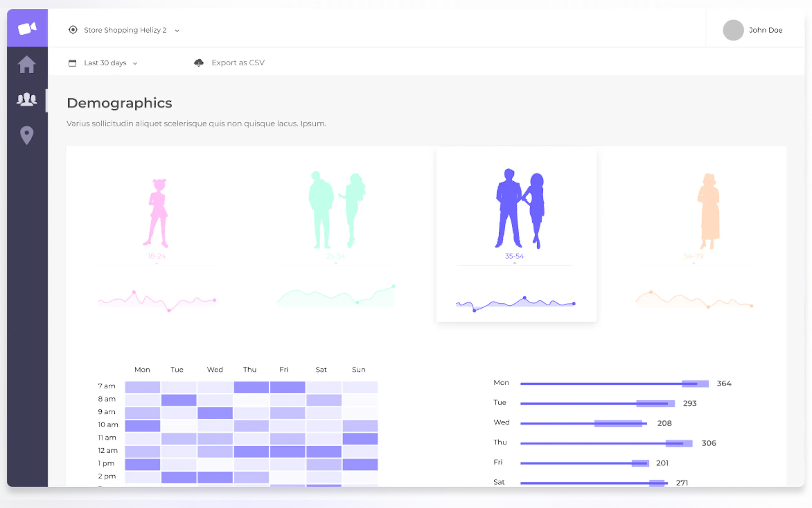Open the Last 30 days date range dropdown
This screenshot has width=812, height=508.
[x=105, y=63]
